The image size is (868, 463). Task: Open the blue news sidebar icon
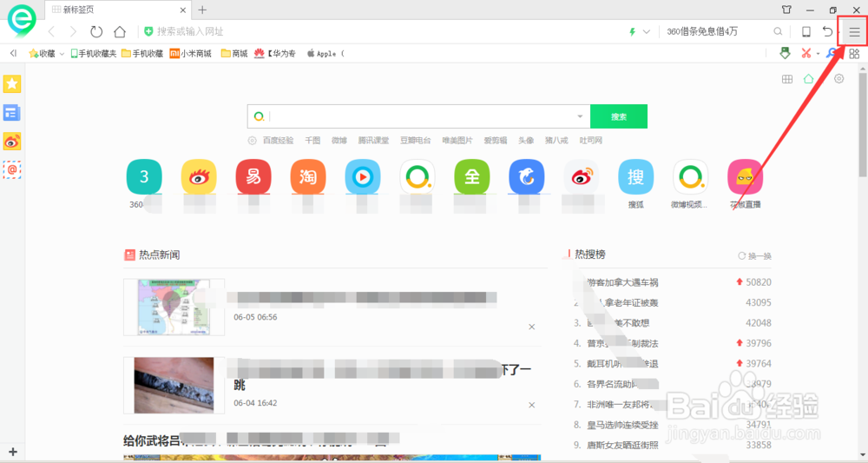(x=11, y=113)
